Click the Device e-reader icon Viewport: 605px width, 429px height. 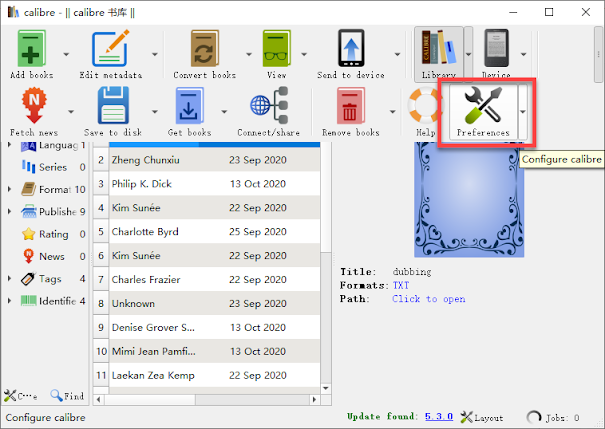click(x=496, y=49)
